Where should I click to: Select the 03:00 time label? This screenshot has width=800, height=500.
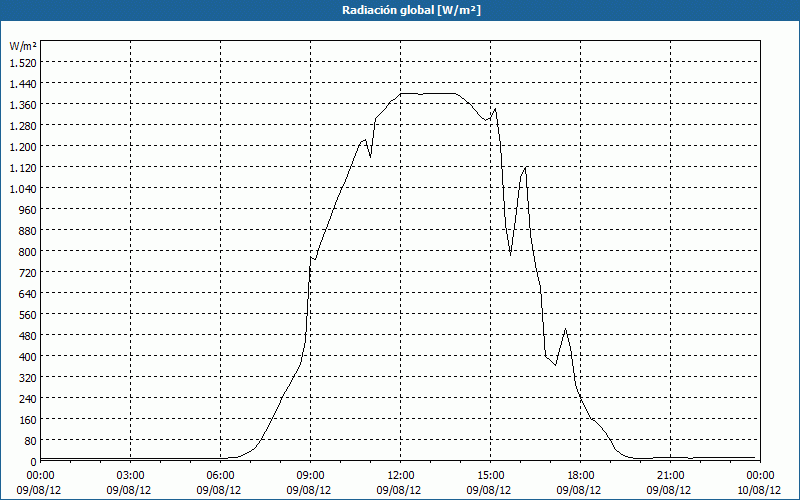click(130, 476)
